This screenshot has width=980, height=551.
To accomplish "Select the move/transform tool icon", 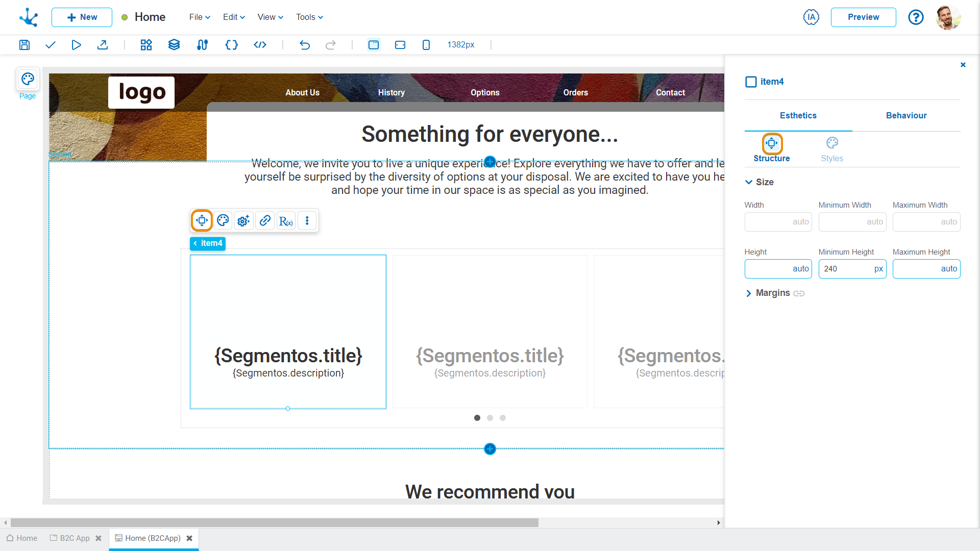I will click(201, 220).
